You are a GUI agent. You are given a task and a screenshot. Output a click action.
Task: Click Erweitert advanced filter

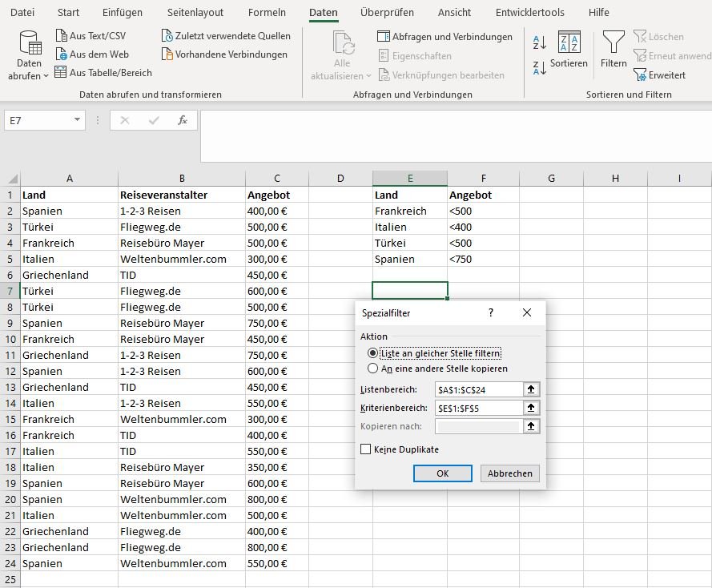640,75
